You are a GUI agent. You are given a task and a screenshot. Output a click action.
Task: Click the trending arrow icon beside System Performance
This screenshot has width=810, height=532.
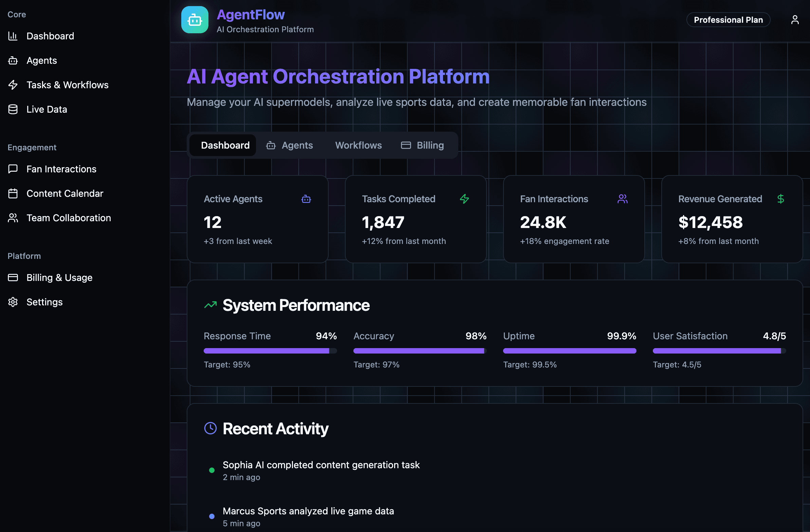coord(210,305)
